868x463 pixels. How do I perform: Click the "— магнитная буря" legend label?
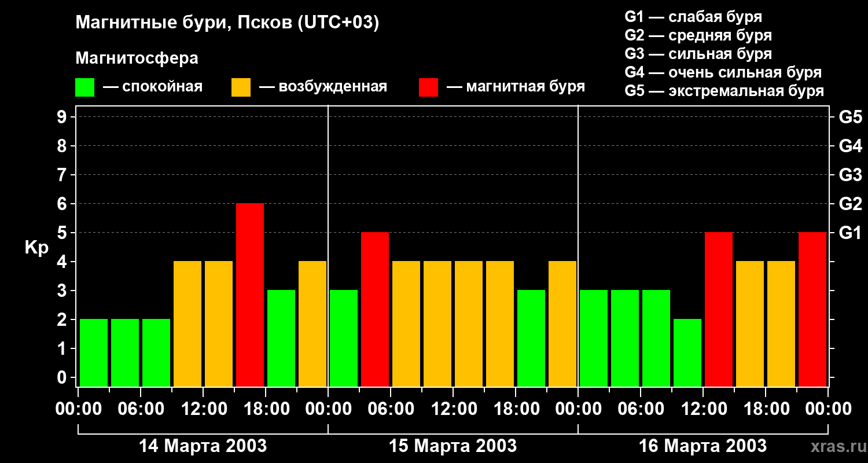click(516, 87)
